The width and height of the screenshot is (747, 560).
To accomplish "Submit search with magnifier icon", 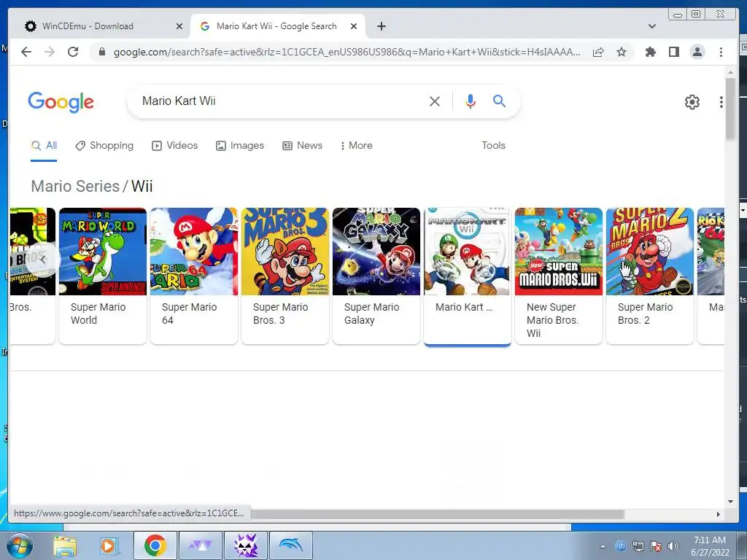I will tap(499, 101).
